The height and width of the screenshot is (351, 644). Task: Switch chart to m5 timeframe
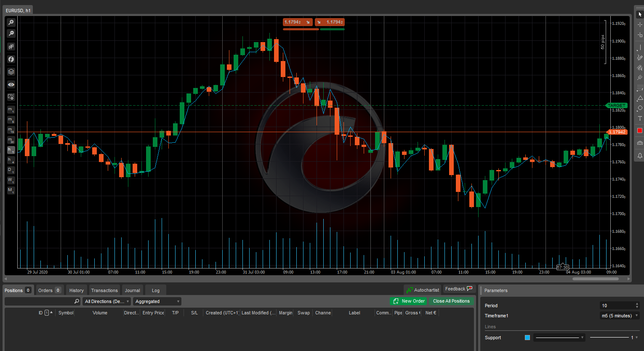click(11, 120)
